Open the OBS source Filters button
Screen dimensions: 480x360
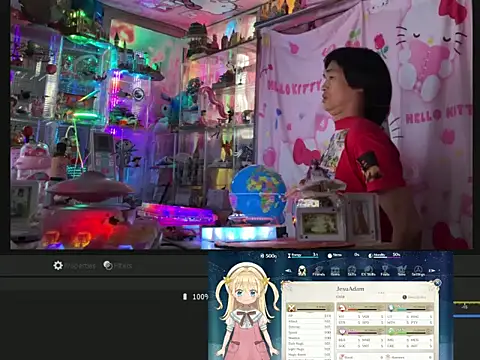pos(118,266)
